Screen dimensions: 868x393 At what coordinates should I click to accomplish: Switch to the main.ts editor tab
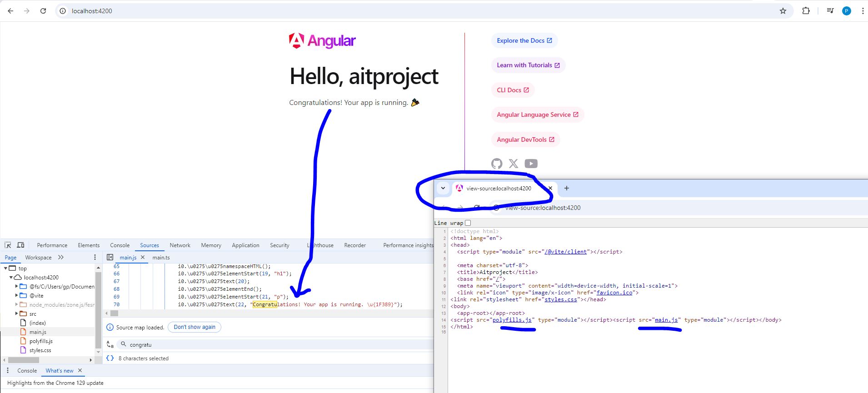click(x=161, y=257)
